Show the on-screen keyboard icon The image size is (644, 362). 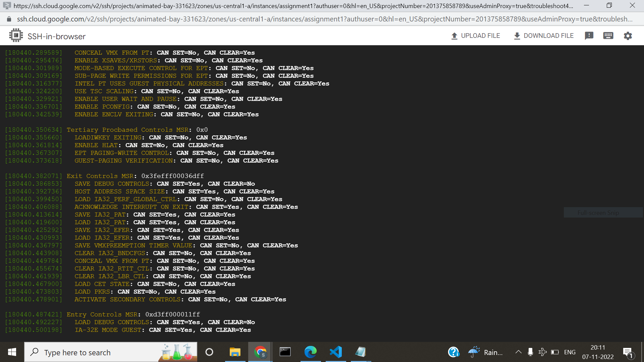608,36
